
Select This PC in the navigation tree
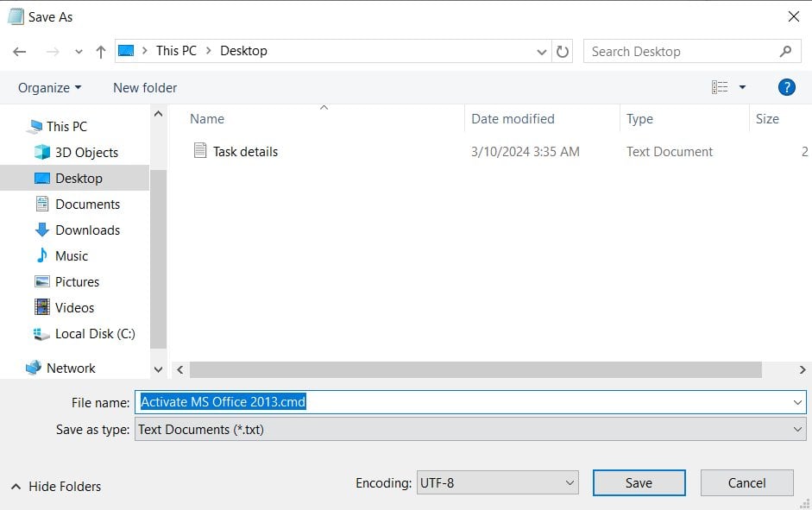click(x=66, y=126)
